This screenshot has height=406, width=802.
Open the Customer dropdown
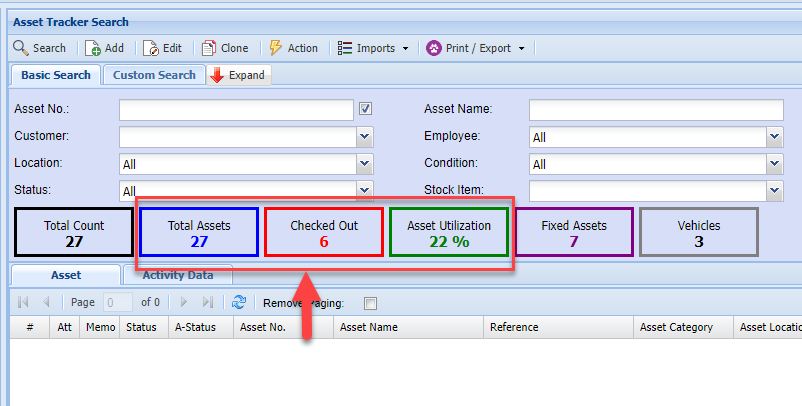tap(365, 137)
